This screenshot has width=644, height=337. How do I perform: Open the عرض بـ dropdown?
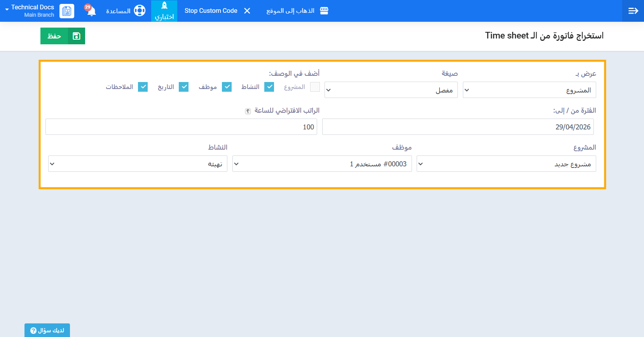pos(529,90)
